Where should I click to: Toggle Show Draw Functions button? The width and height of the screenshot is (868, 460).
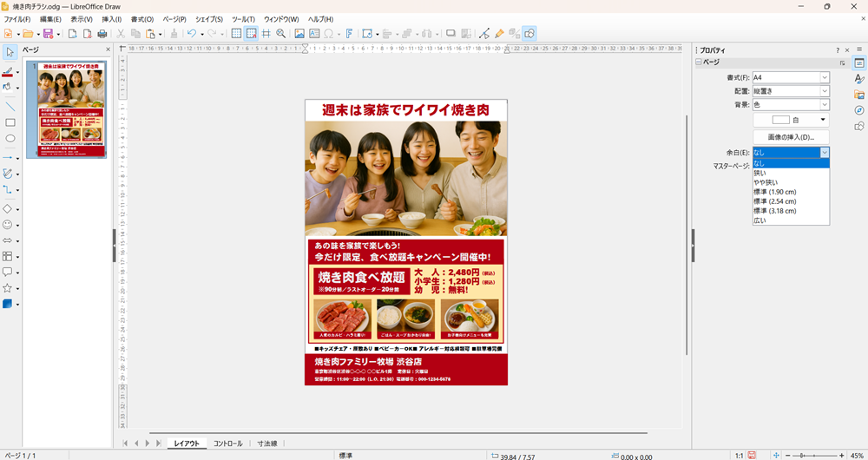pos(529,34)
